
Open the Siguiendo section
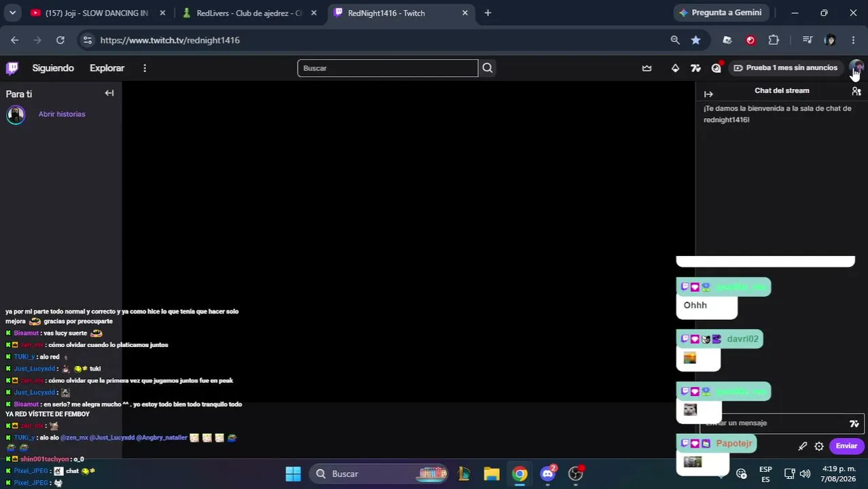53,68
